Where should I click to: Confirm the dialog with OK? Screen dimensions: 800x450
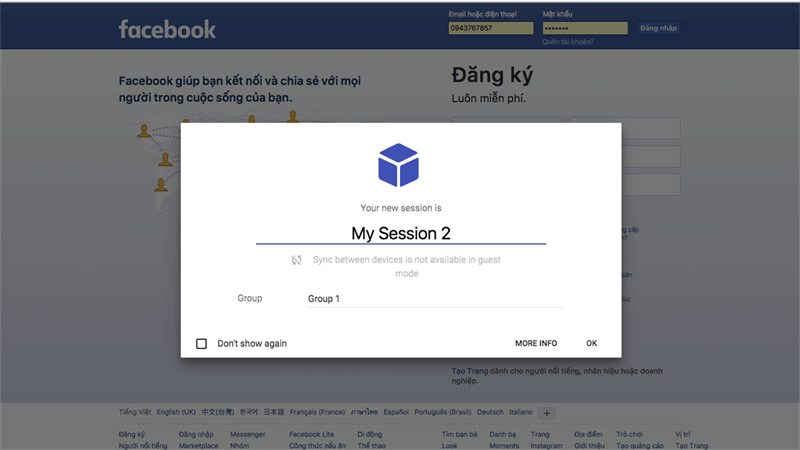(x=591, y=343)
